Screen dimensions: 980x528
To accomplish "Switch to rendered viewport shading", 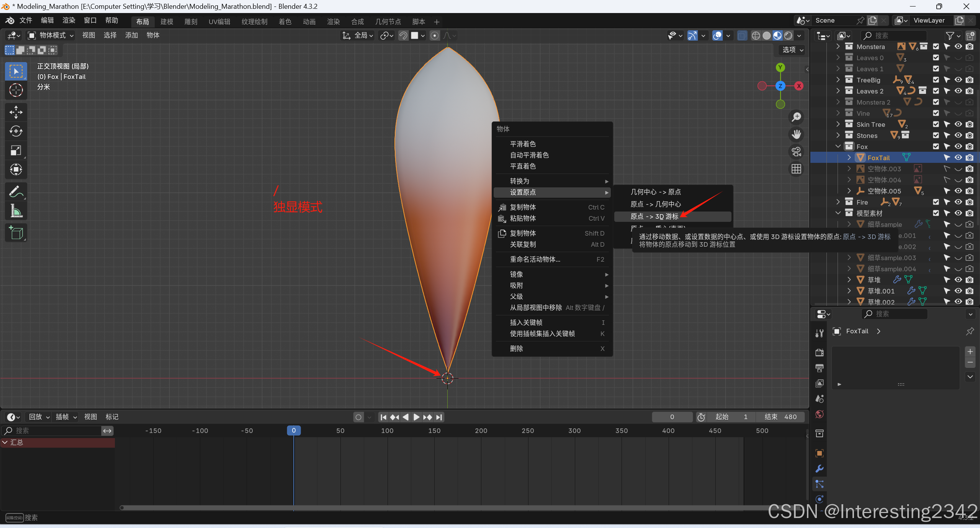I will click(x=788, y=36).
